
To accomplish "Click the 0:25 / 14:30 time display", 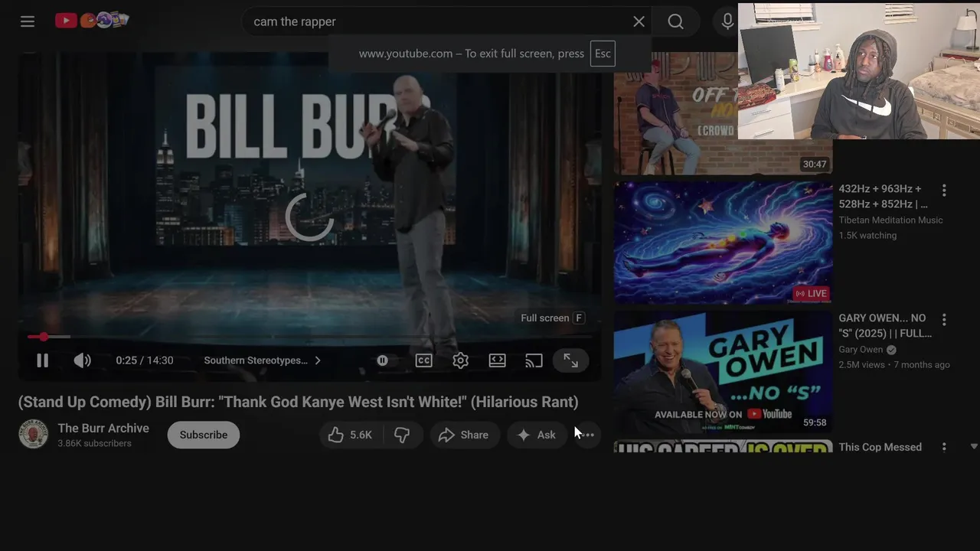I will click(x=145, y=360).
